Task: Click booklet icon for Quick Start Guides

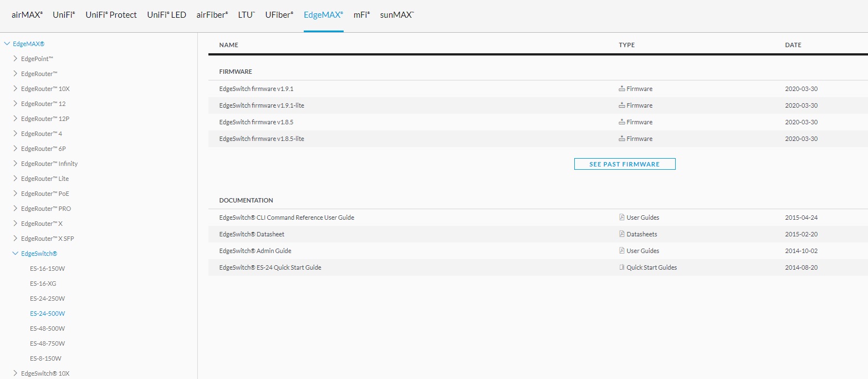Action: click(622, 267)
